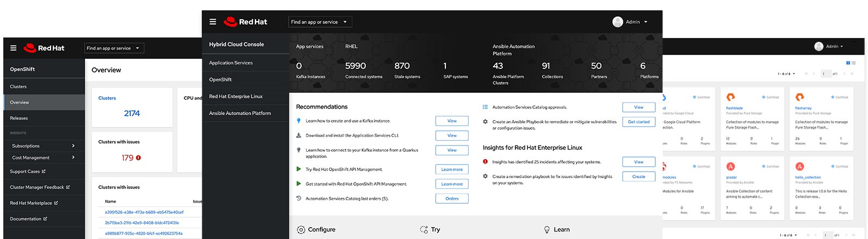The height and width of the screenshot is (239, 868).
Task: Switch collections to card grid view
Action: click(848, 63)
